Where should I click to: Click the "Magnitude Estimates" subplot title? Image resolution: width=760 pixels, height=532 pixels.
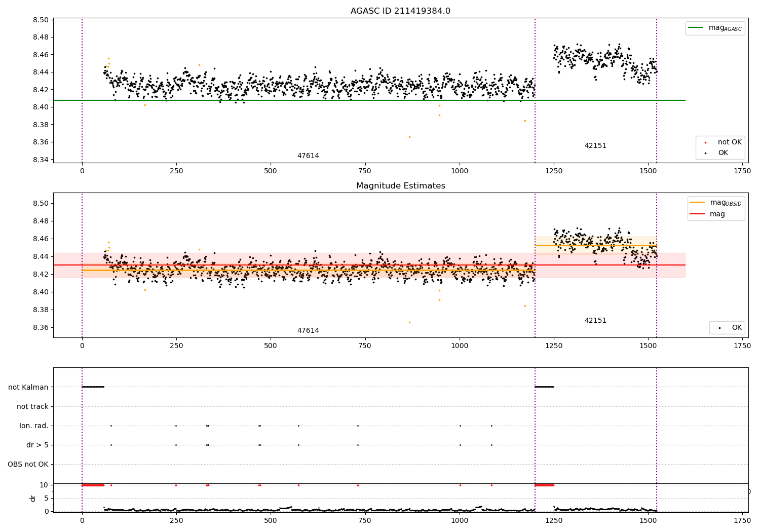pyautogui.click(x=401, y=186)
